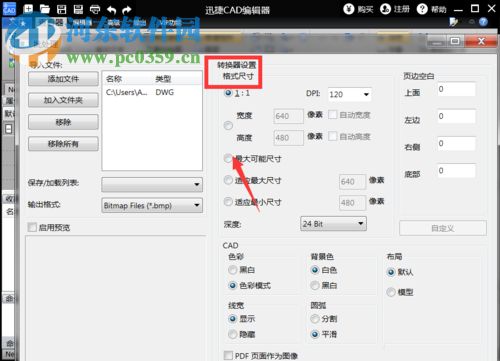
Task: Click the Save As floppy icon
Action: click(x=78, y=9)
